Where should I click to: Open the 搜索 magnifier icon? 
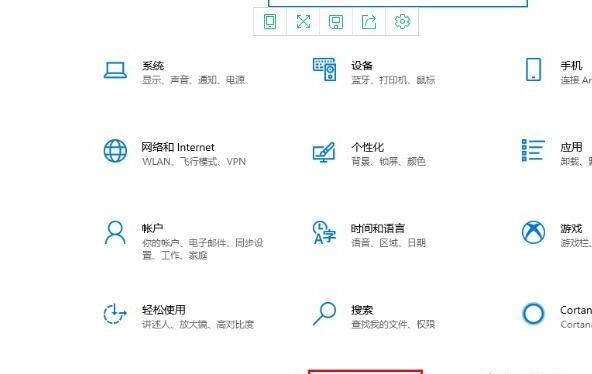point(324,314)
